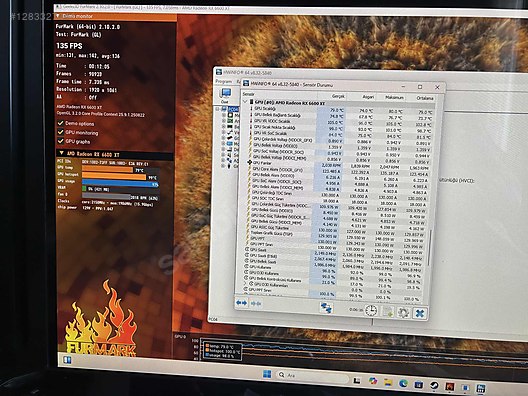Select the GPU SoC Voltajı (VDDCR_SOC) row
Screen dimensions: 528x396
pyautogui.click(x=338, y=154)
